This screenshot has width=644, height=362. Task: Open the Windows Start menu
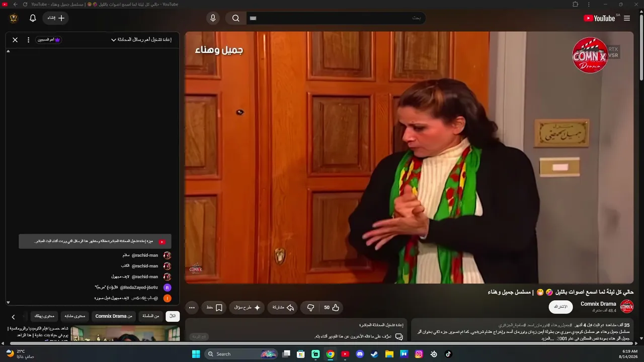196,354
